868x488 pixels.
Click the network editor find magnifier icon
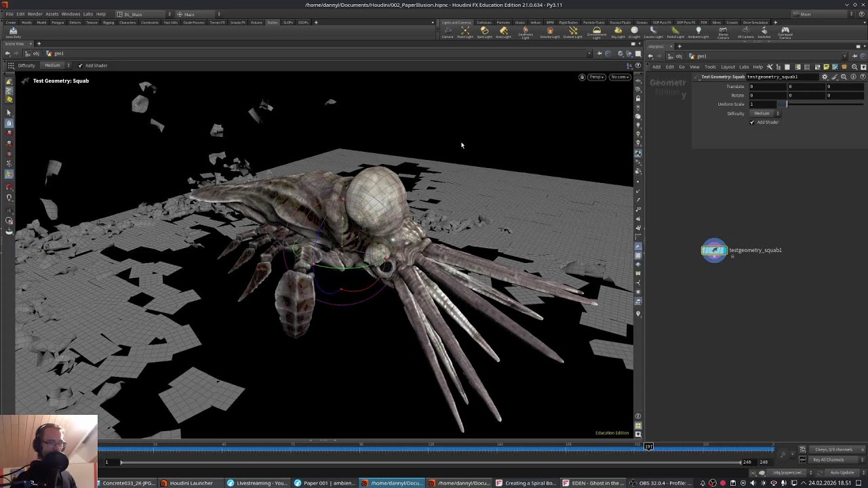pos(854,67)
